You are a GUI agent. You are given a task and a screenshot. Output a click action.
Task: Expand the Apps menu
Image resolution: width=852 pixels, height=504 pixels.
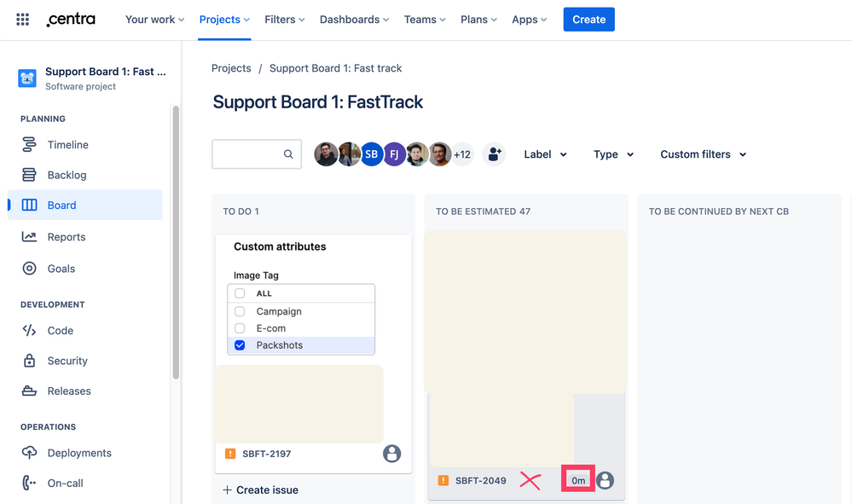530,20
